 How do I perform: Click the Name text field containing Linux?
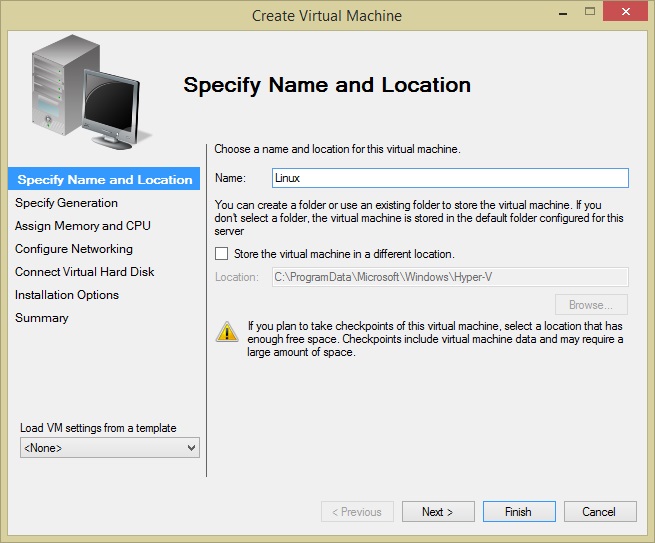point(450,178)
